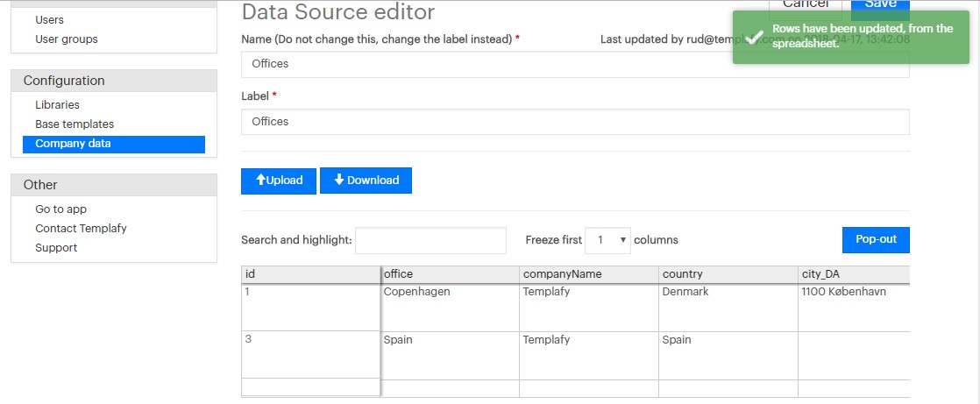The height and width of the screenshot is (404, 980).
Task: Dismiss the rows updated notification
Action: point(850,37)
